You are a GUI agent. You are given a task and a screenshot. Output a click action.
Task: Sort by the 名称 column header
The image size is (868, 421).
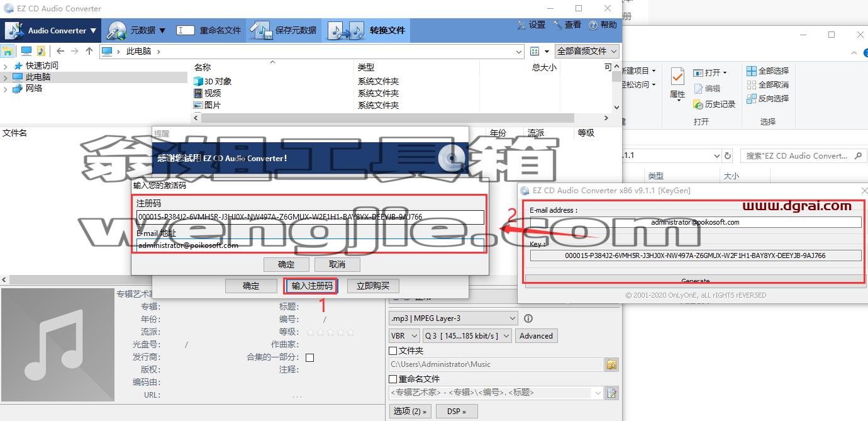pyautogui.click(x=203, y=67)
